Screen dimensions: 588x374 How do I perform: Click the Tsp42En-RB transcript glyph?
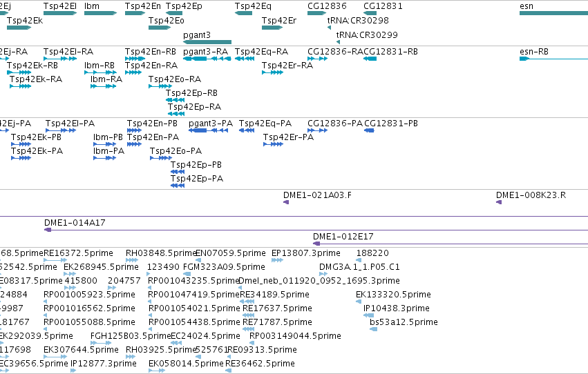point(135,59)
